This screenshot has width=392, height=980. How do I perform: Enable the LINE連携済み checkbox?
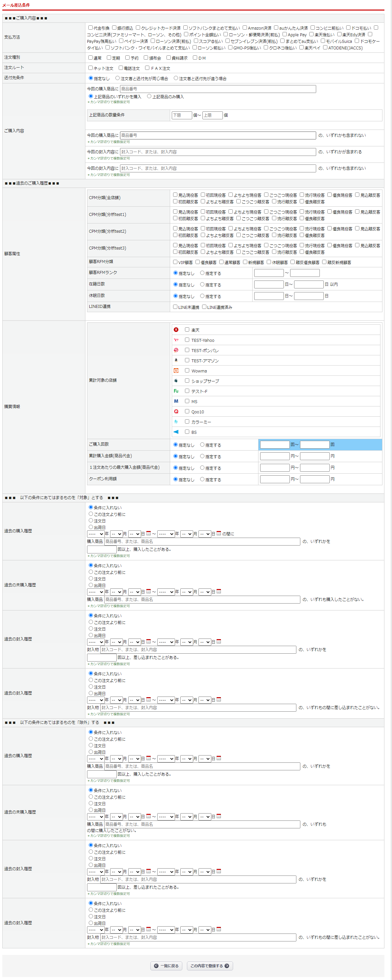click(204, 307)
